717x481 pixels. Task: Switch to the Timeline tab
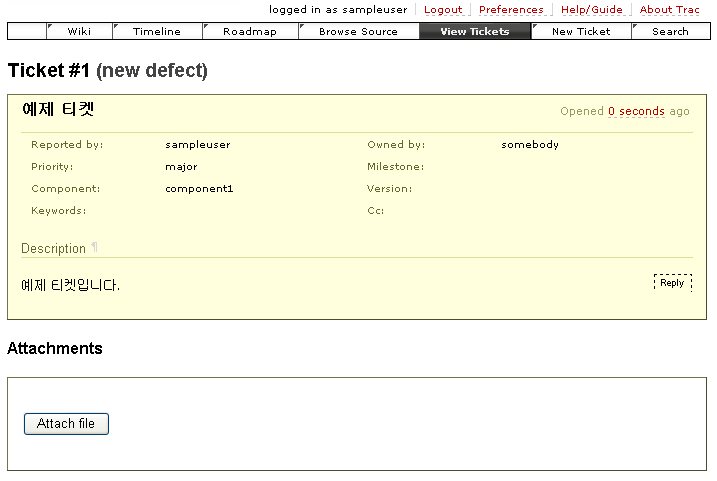157,31
